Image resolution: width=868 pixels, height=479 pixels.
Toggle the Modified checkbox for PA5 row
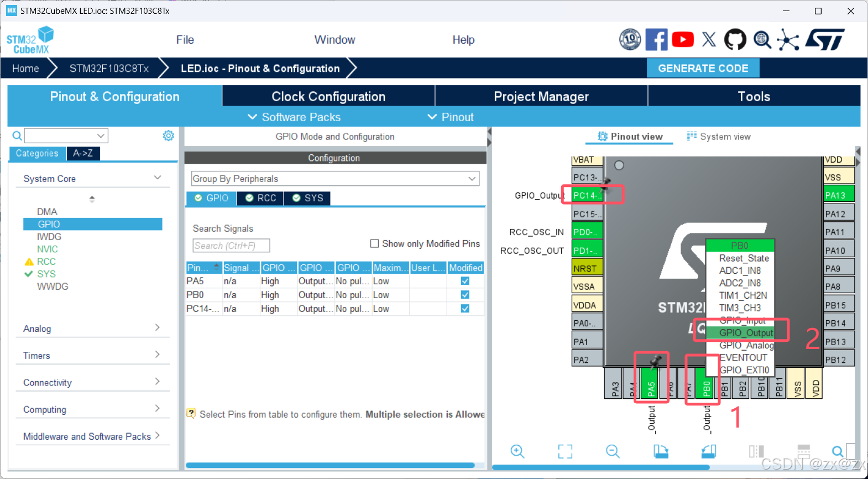(x=465, y=281)
